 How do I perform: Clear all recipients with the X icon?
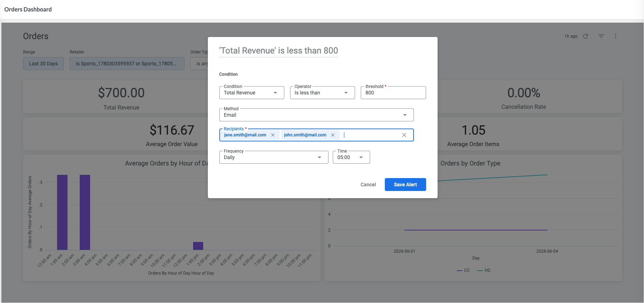404,135
